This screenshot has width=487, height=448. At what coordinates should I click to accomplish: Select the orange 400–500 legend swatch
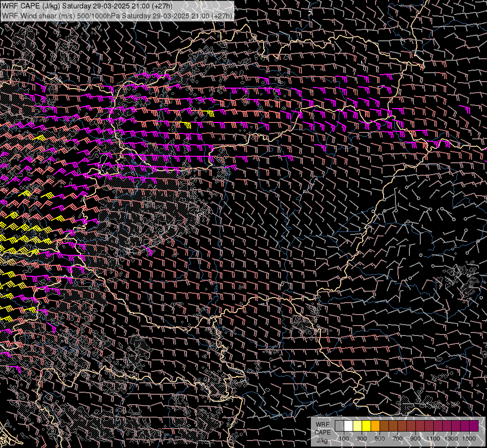point(375,426)
